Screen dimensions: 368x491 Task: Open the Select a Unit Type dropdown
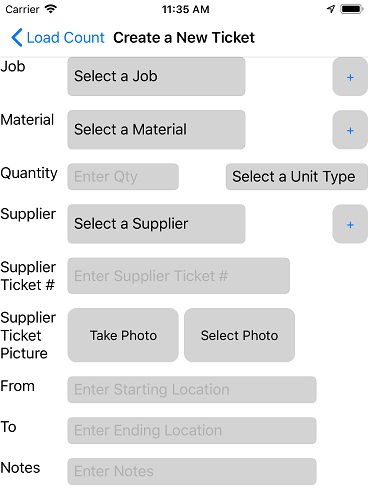297,177
